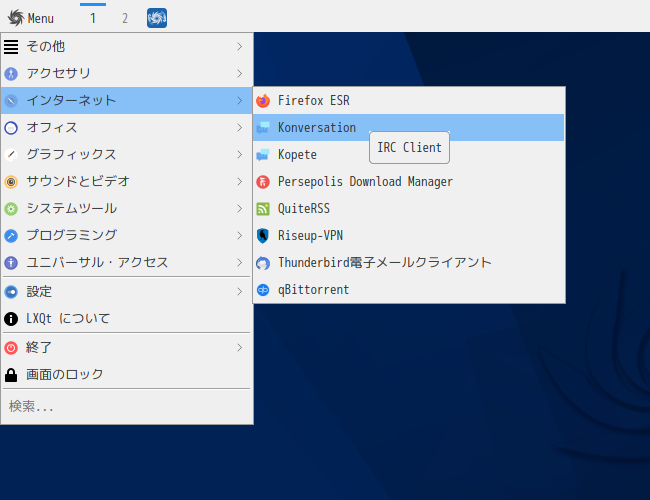Expand the システムツール submenu arrow
The height and width of the screenshot is (500, 650).
pos(240,209)
